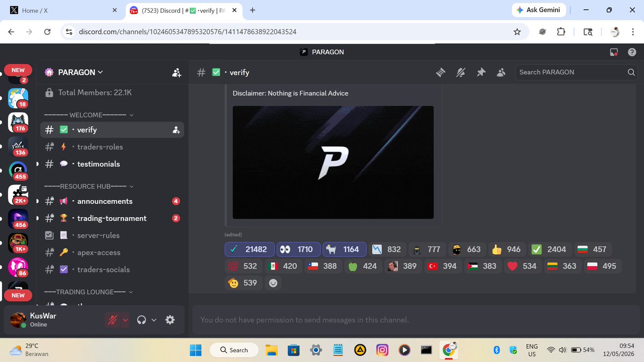The image size is (644, 362).
Task: Add a new reaction smiley button
Action: click(273, 283)
